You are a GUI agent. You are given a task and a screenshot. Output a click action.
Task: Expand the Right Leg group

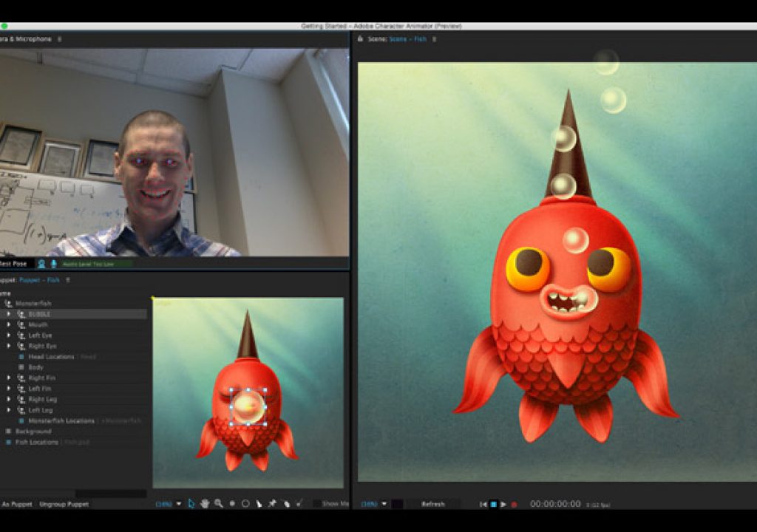[x=8, y=399]
